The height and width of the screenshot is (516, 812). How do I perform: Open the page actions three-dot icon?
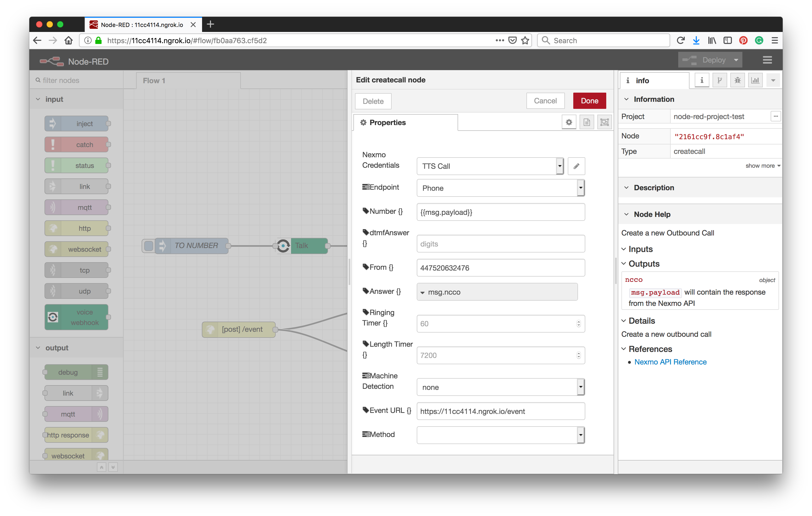point(500,41)
